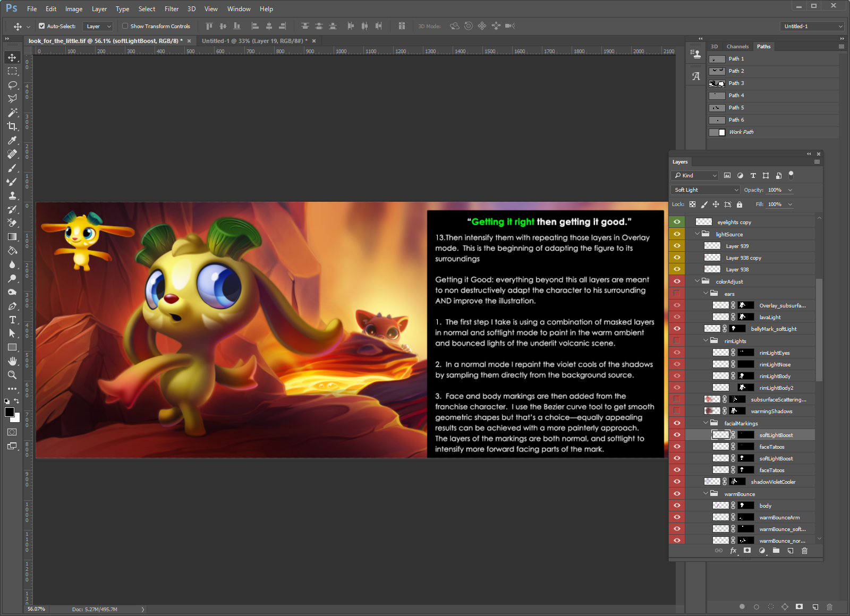Hide the eyelights copy layer
This screenshot has height=616, width=850.
pyautogui.click(x=677, y=222)
